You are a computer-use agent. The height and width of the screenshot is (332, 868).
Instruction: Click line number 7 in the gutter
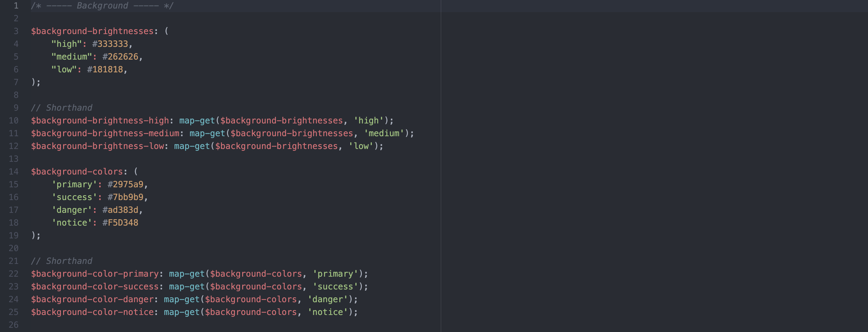(16, 82)
